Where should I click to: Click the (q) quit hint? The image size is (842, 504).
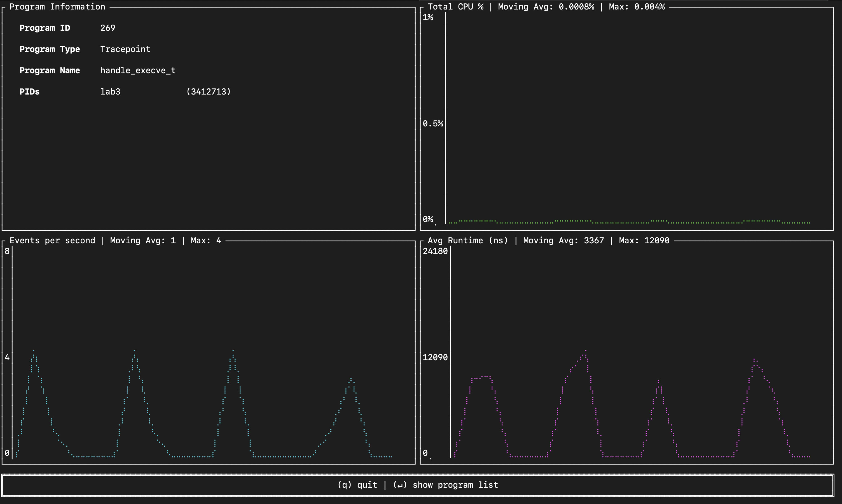(357, 485)
